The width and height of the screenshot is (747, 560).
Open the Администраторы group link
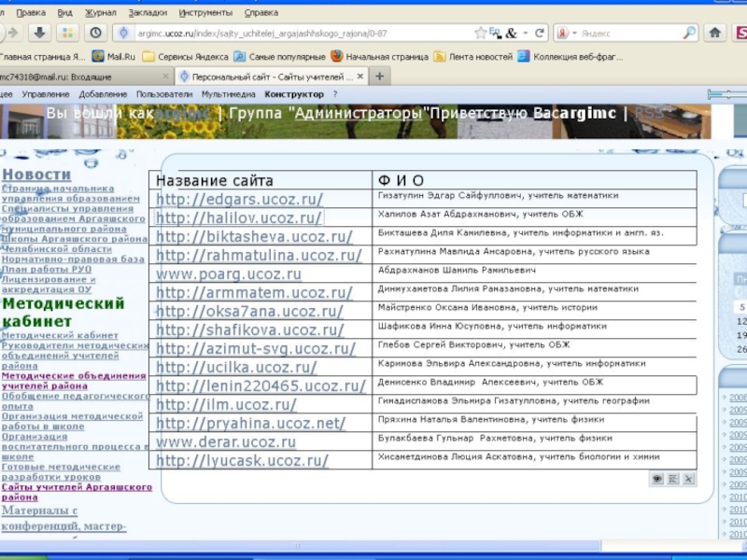click(x=359, y=113)
